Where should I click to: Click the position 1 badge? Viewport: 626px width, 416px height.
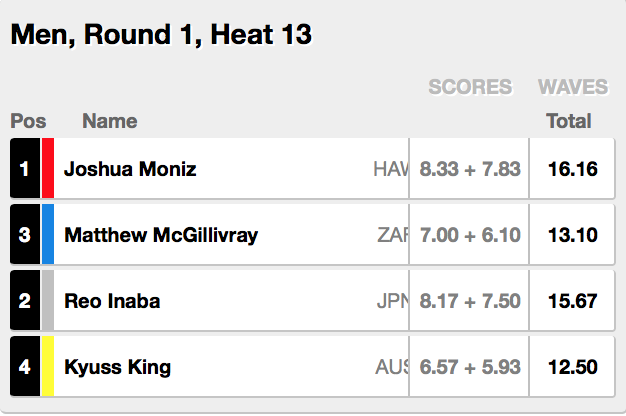point(24,169)
